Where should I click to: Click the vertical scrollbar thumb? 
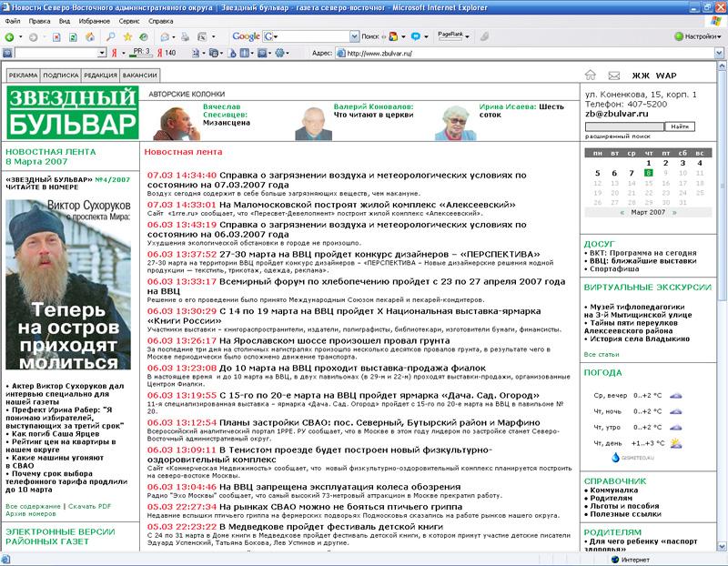pos(722,186)
